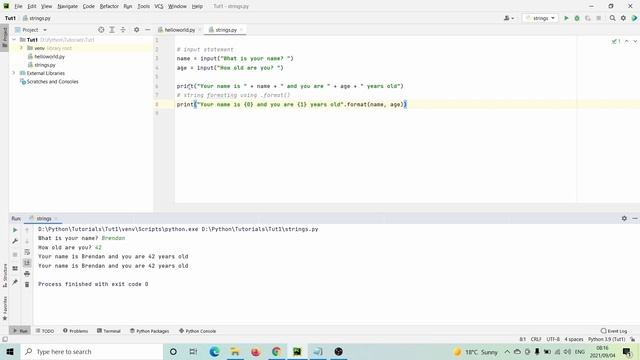Hide the Project tool window
Image resolution: width=640 pixels, height=360 pixels.
(x=147, y=30)
